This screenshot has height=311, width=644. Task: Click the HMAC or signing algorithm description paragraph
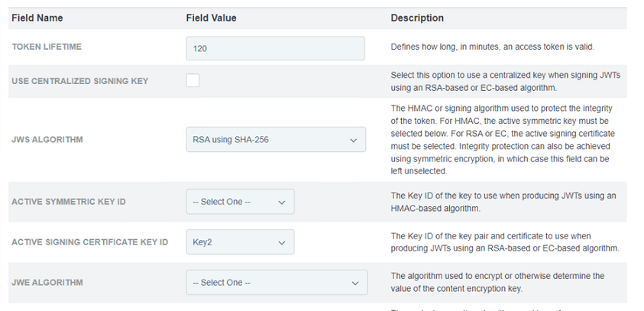(x=501, y=140)
